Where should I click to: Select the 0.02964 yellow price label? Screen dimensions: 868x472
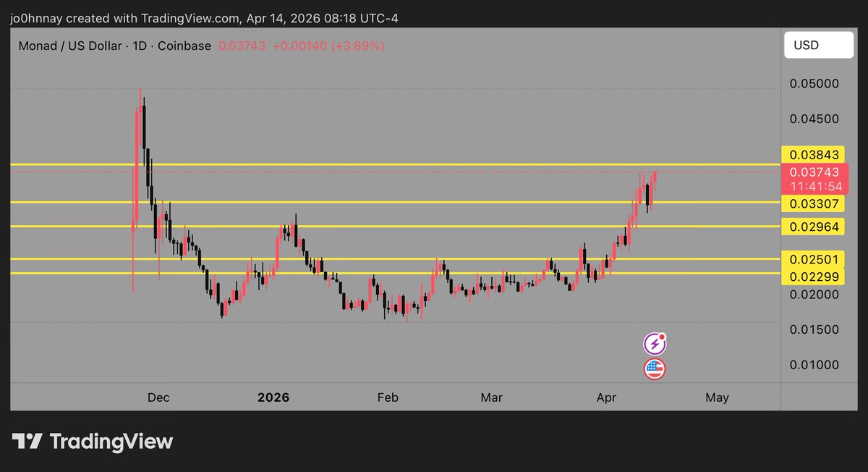tap(814, 227)
